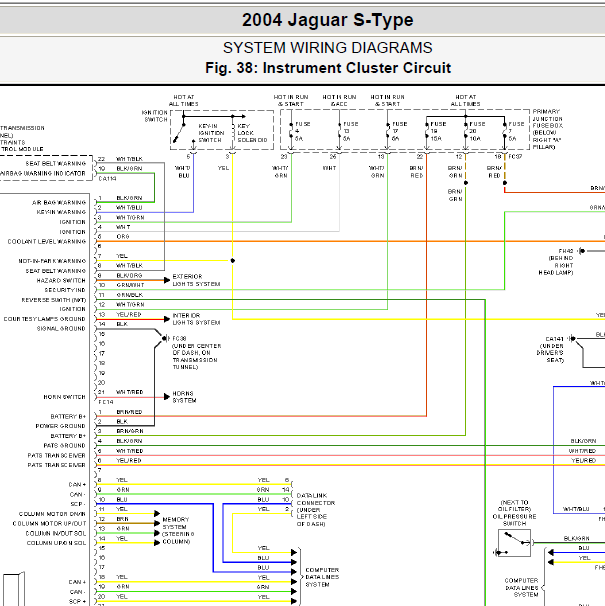Select the "FC38" ground point label

click(179, 338)
